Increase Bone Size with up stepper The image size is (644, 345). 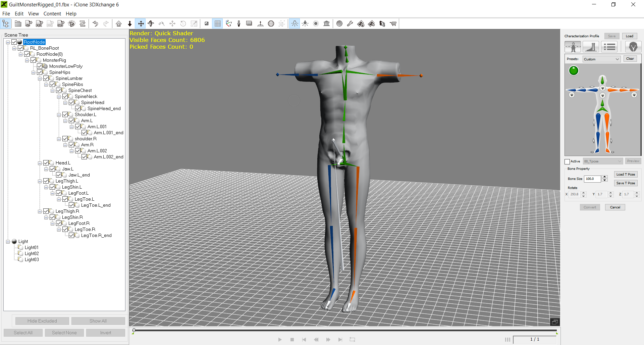point(604,177)
